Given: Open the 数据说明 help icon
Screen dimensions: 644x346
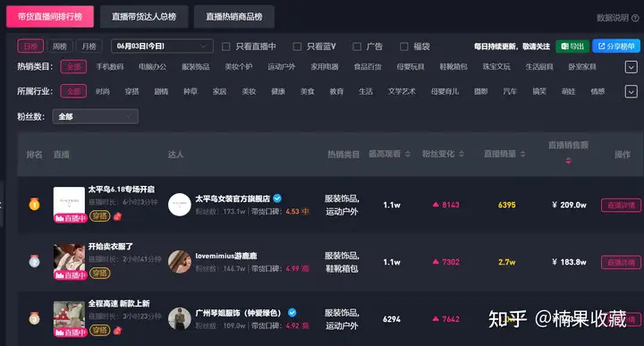Looking at the screenshot, I should pos(635,18).
